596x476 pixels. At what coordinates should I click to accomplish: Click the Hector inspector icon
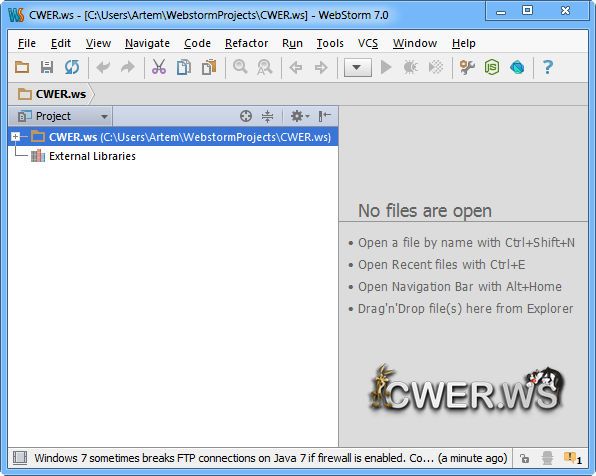click(547, 458)
